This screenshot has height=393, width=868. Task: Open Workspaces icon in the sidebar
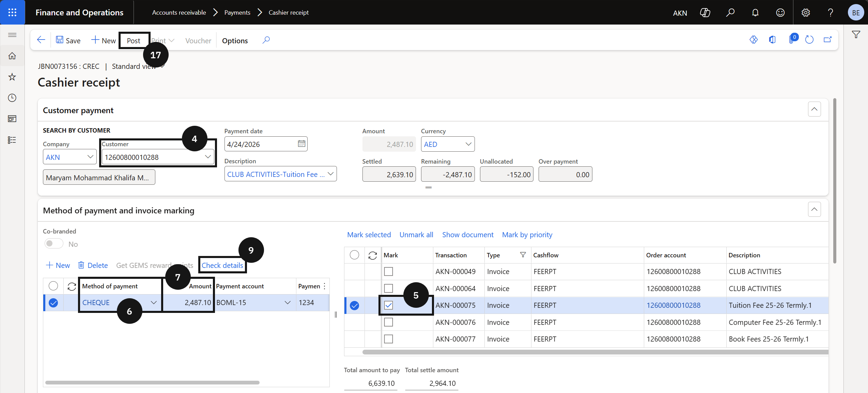[x=12, y=119]
